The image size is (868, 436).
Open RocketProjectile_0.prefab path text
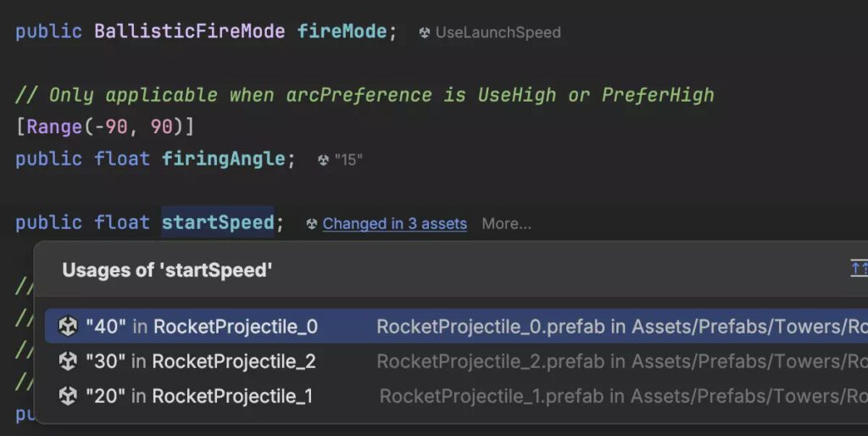[622, 327]
